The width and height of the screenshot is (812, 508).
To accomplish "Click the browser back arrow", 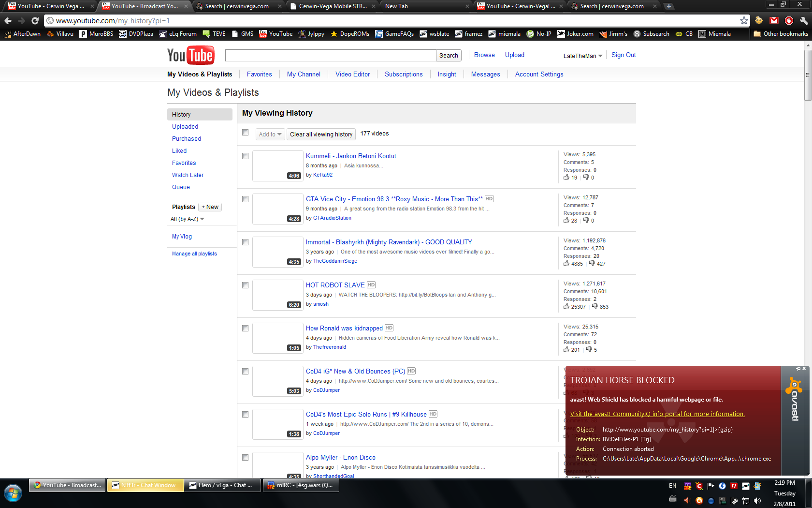I will pyautogui.click(x=8, y=21).
